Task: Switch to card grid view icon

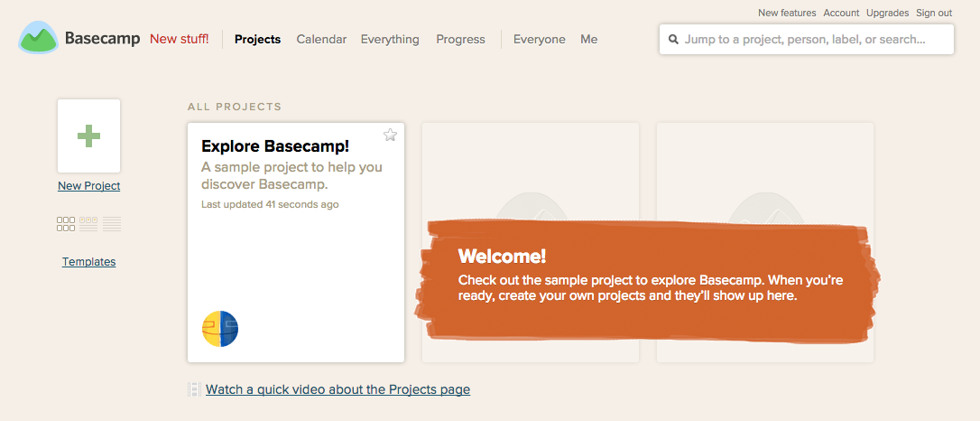Action: [66, 224]
